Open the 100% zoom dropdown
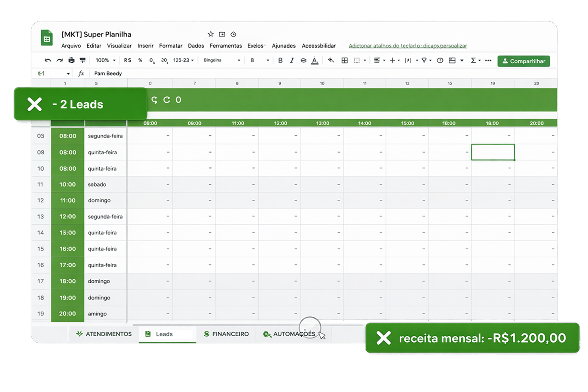 click(x=105, y=61)
